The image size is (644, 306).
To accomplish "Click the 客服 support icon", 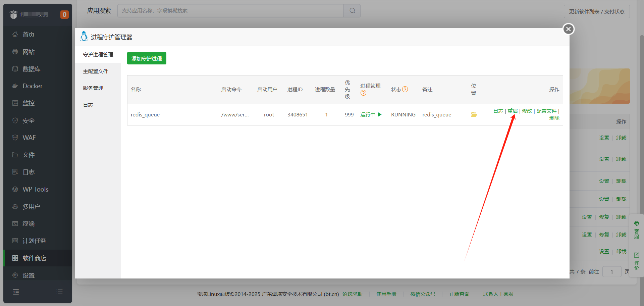I will click(636, 230).
